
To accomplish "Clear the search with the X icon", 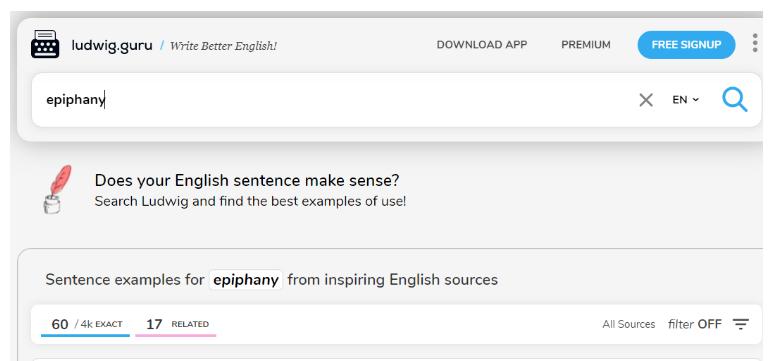I will click(x=646, y=100).
